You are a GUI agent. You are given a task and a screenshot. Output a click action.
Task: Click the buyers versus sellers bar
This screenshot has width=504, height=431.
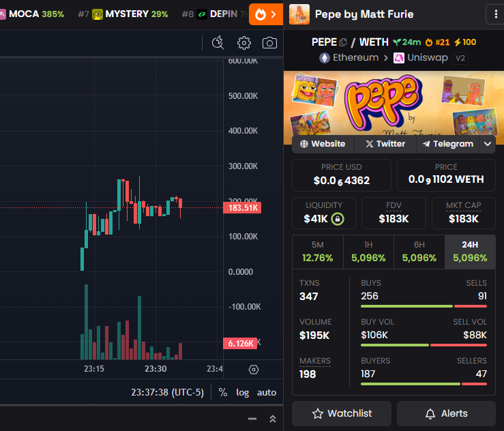[424, 384]
